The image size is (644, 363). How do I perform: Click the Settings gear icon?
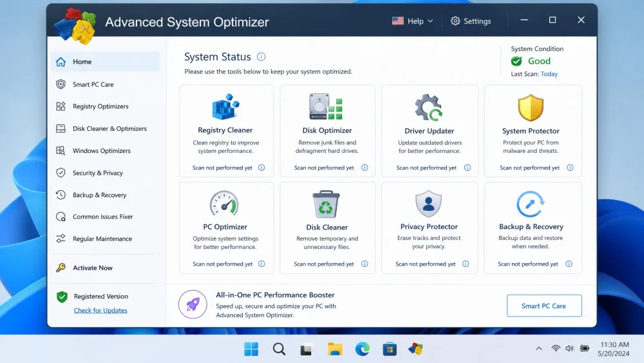click(x=455, y=21)
